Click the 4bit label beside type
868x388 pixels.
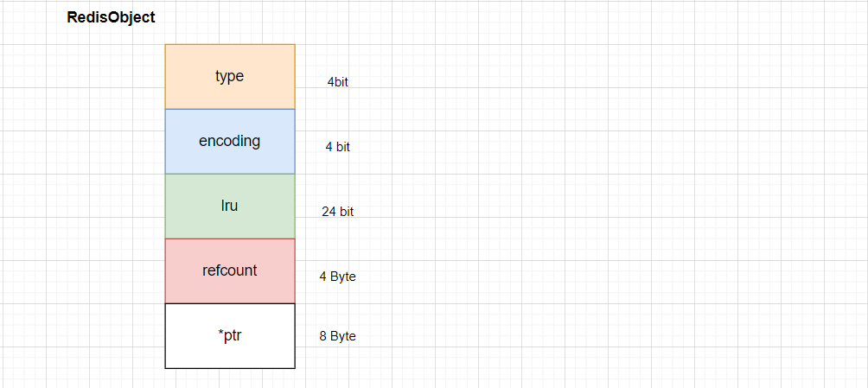click(338, 82)
